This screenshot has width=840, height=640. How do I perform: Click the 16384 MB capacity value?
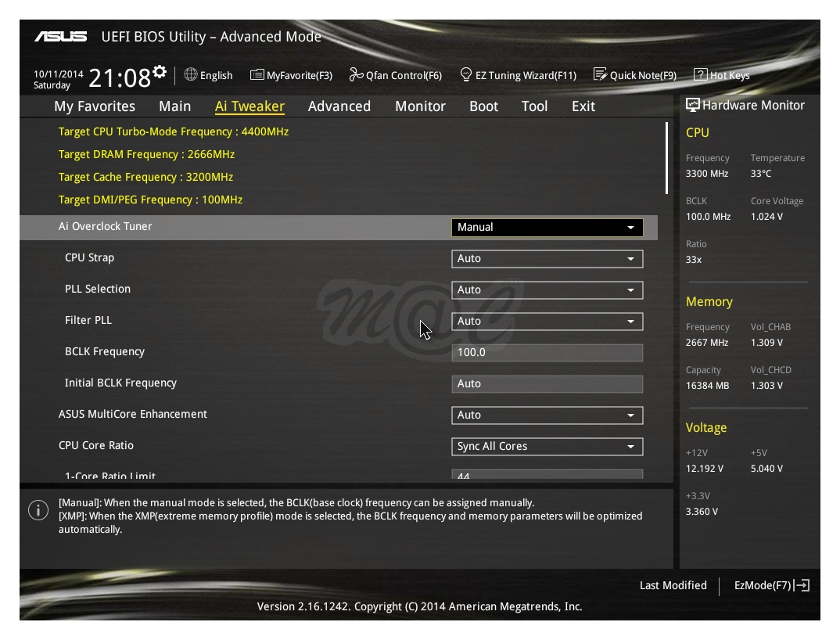coord(707,386)
